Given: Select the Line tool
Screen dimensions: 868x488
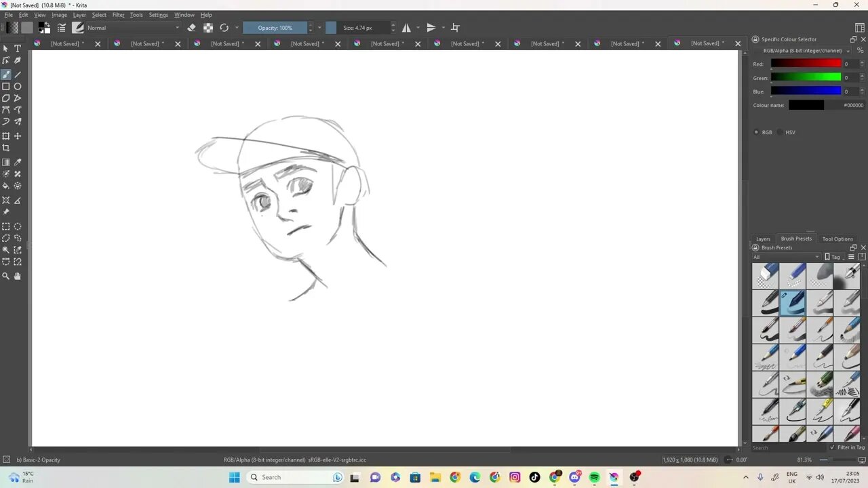Looking at the screenshot, I should click(x=18, y=75).
